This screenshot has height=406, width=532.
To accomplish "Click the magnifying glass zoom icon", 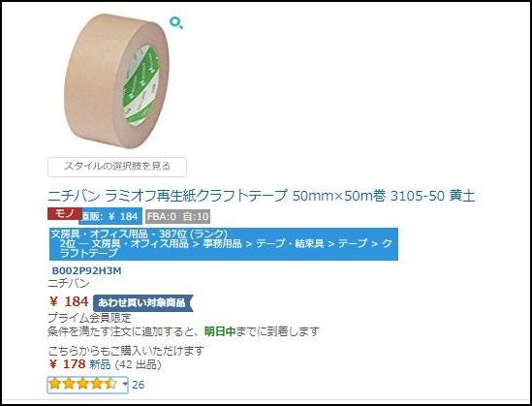I will tap(176, 23).
